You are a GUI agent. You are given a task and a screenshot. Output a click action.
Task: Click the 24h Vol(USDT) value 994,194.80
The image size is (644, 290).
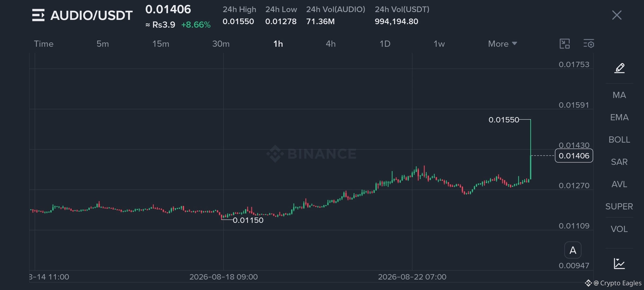click(x=396, y=21)
